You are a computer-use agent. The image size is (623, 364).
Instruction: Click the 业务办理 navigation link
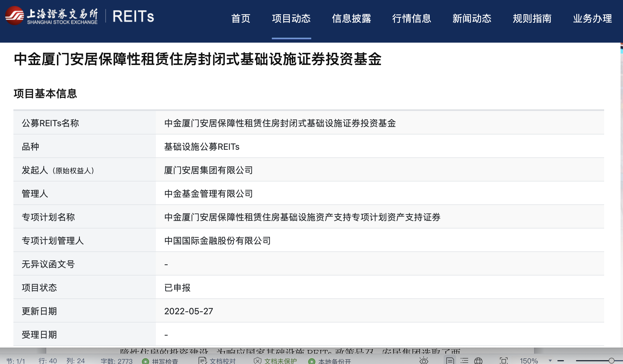[x=592, y=18]
